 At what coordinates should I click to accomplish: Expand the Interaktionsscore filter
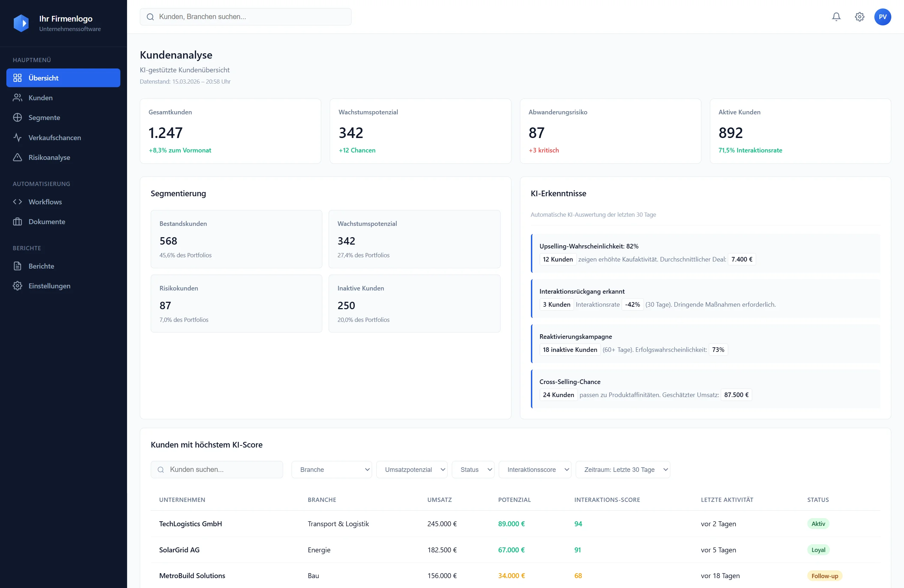pos(535,469)
